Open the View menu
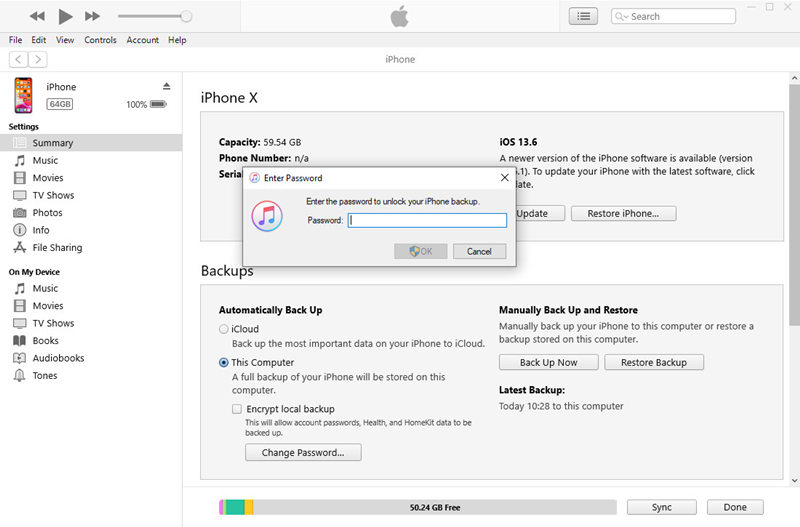This screenshot has height=527, width=800. point(65,40)
